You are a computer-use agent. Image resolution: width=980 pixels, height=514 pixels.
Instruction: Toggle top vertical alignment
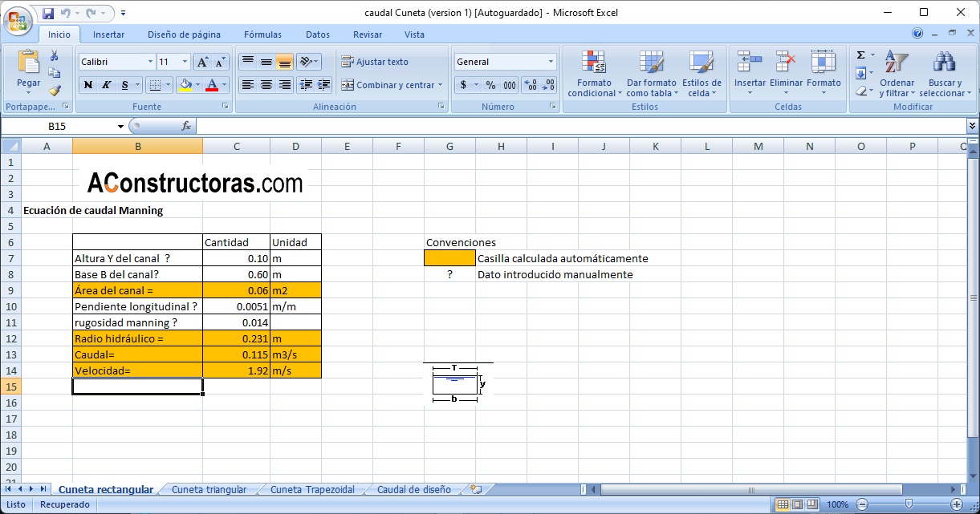click(248, 62)
